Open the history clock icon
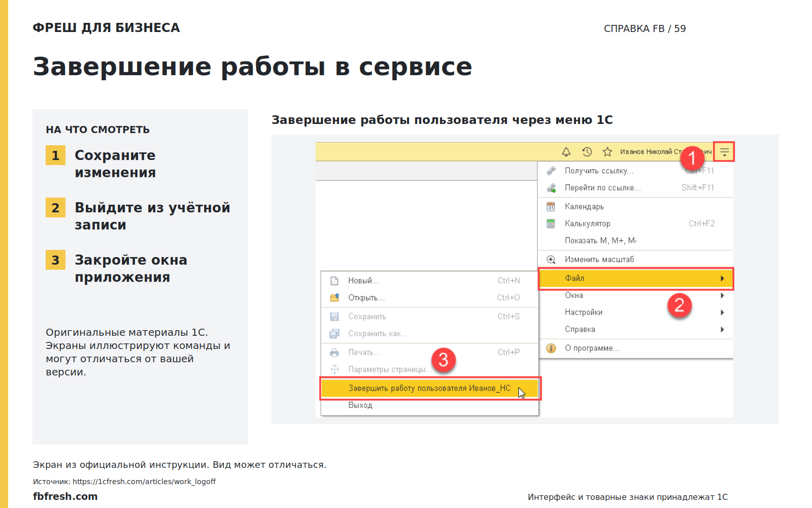 [587, 151]
